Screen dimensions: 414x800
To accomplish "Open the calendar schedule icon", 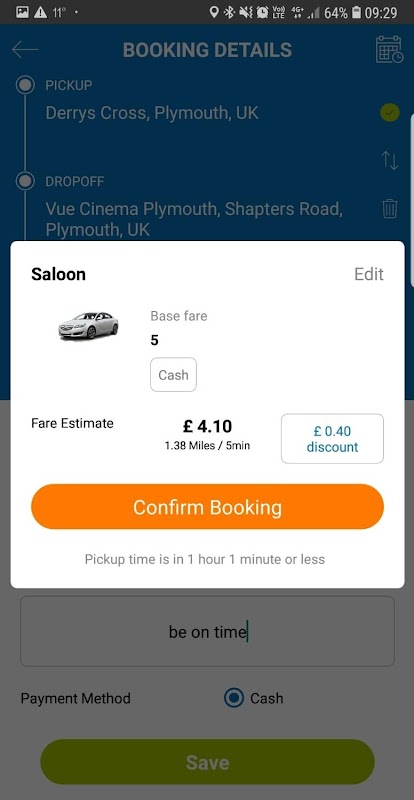I will (389, 49).
